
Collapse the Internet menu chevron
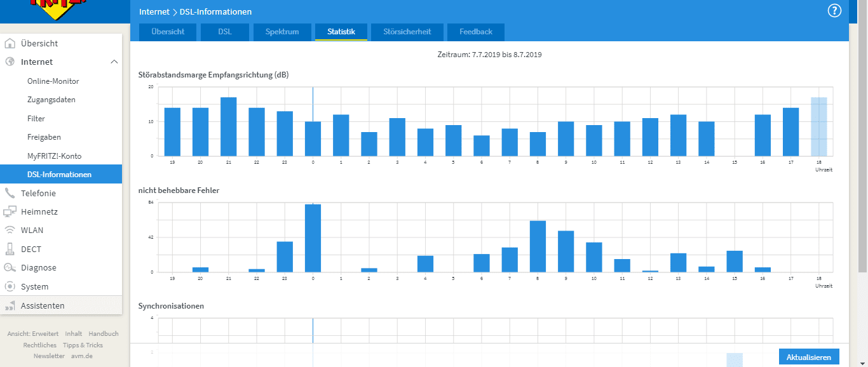point(114,62)
